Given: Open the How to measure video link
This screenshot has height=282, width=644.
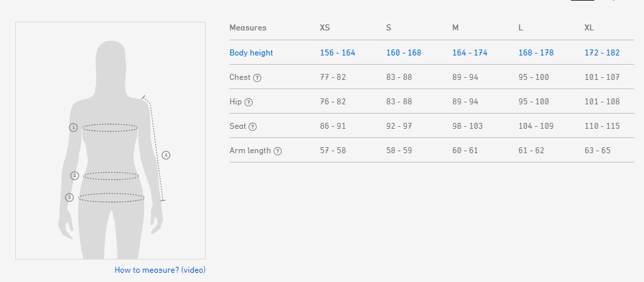Looking at the screenshot, I should (160, 270).
